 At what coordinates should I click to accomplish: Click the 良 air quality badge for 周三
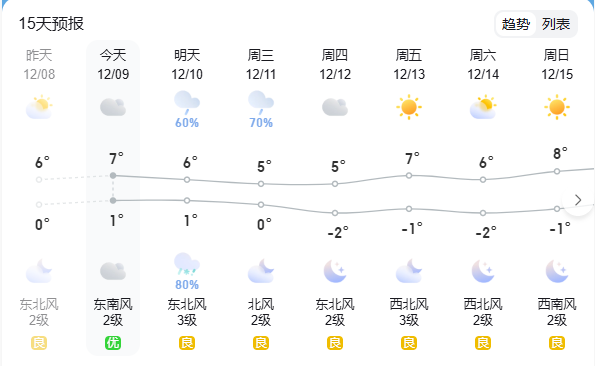pyautogui.click(x=261, y=343)
